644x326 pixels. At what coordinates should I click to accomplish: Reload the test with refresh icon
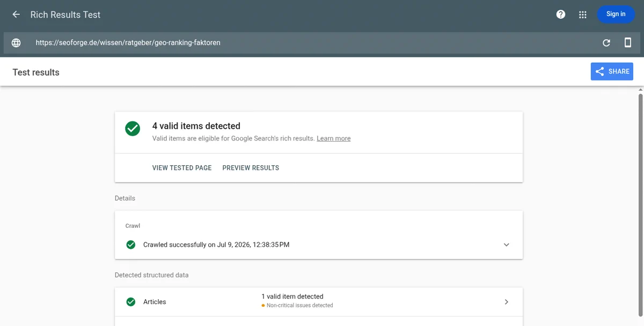pos(606,43)
